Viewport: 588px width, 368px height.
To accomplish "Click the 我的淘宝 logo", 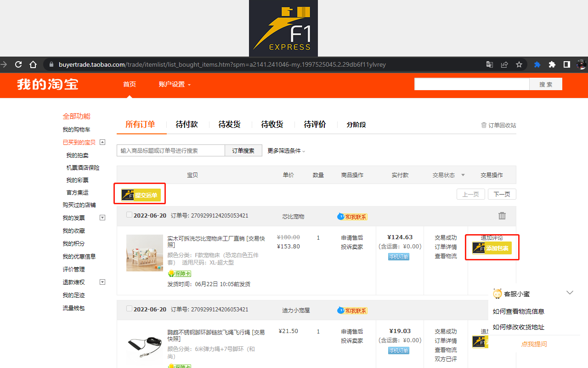I will (x=48, y=85).
